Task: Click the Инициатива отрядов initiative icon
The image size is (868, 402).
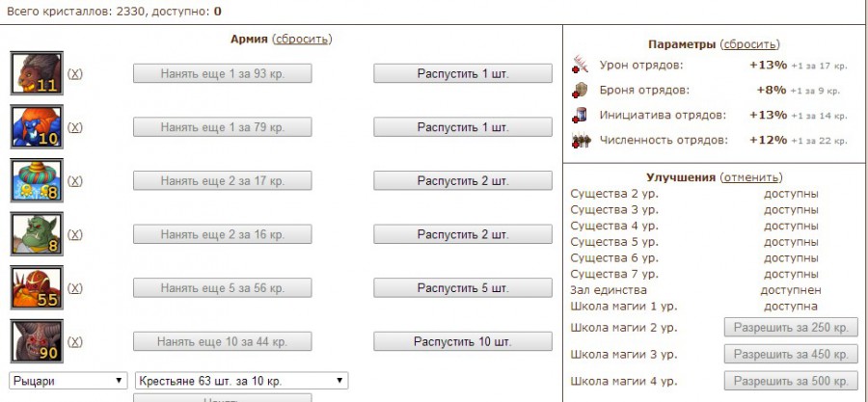Action: (580, 115)
